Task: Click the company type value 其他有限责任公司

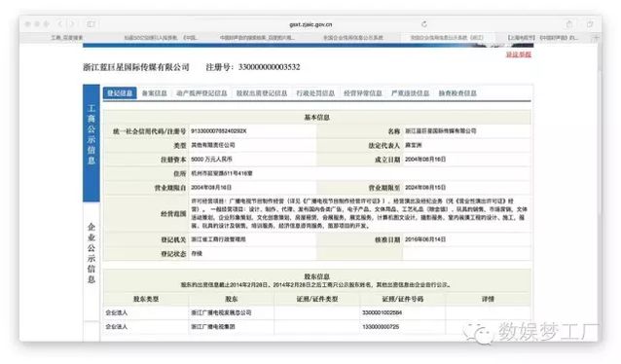Action: point(213,145)
